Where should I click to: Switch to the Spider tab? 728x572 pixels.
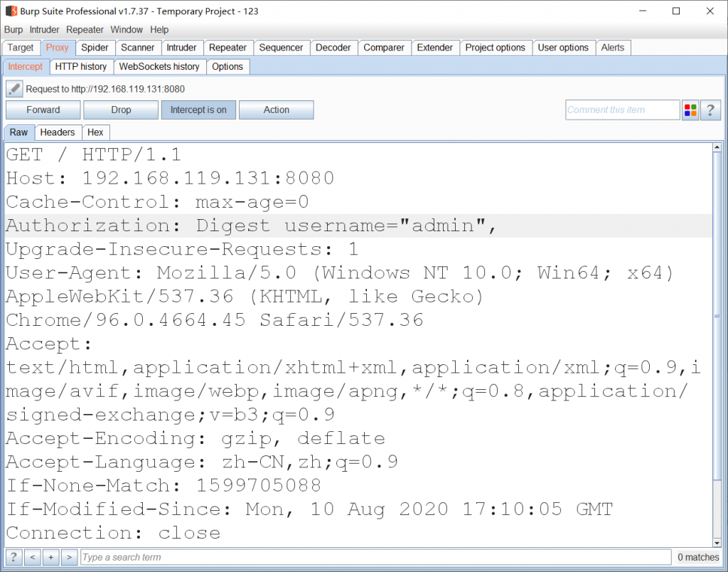95,48
